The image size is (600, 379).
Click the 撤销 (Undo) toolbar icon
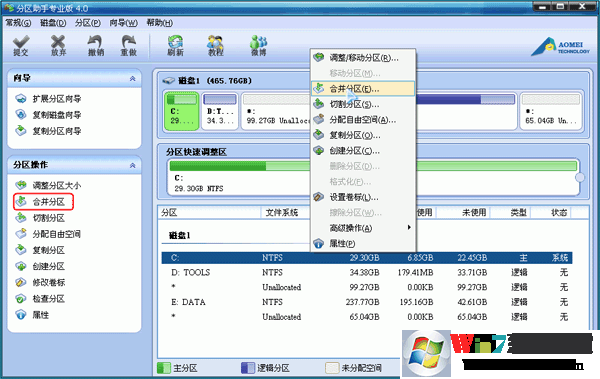pos(96,46)
